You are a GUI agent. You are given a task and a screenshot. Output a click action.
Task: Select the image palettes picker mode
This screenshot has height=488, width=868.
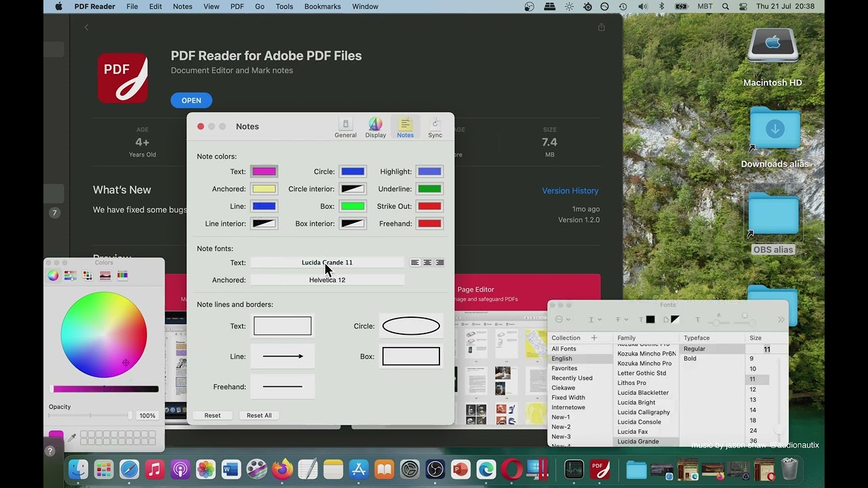click(x=105, y=275)
